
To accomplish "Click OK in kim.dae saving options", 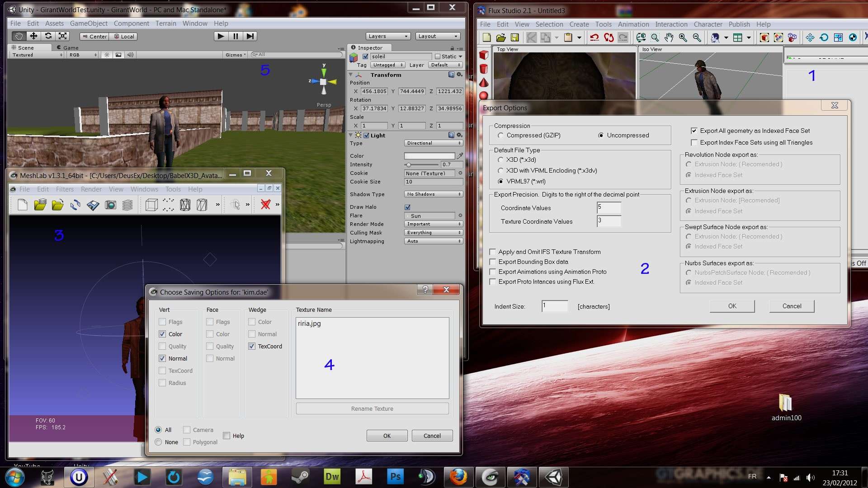I will pos(387,436).
